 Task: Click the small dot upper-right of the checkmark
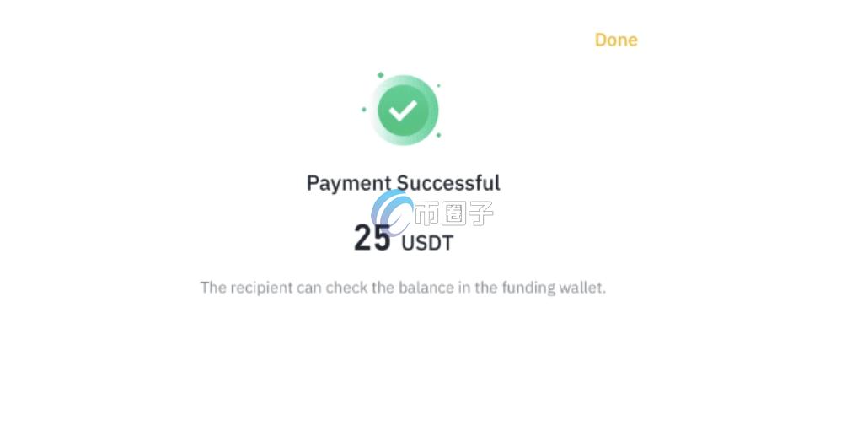(438, 86)
